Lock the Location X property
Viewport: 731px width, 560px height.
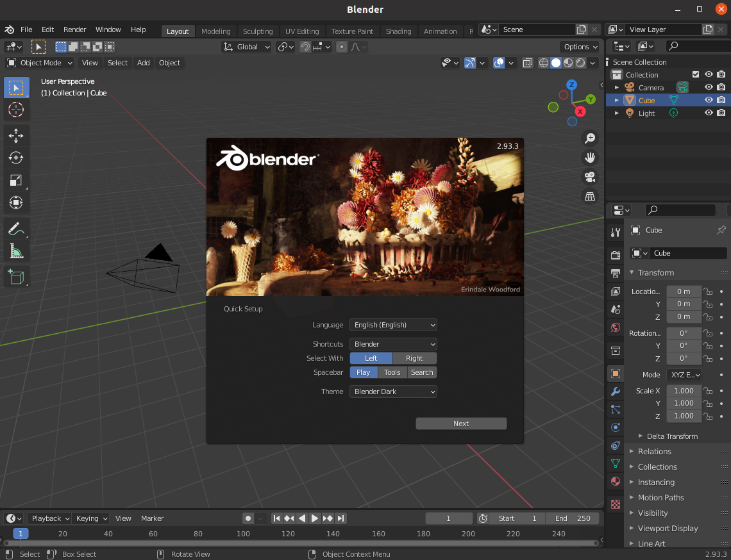708,292
